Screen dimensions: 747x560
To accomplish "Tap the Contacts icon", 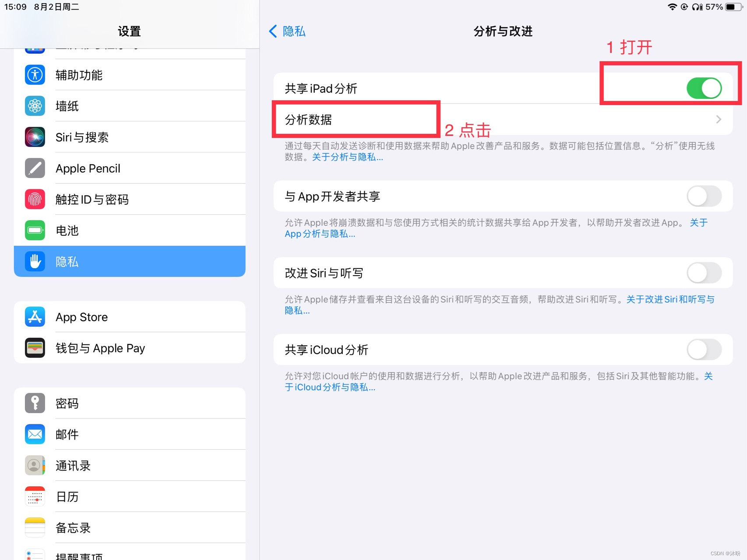I will [x=35, y=465].
